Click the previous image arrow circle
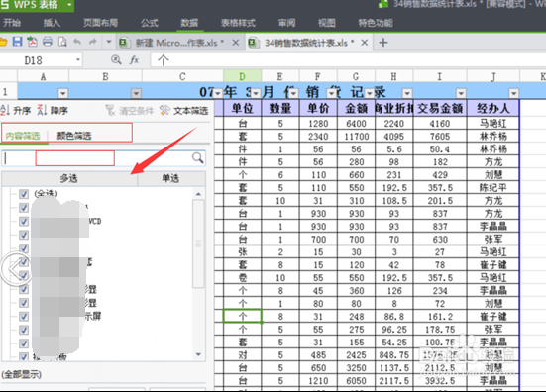Screen dimensions: 546x392 coord(16,269)
